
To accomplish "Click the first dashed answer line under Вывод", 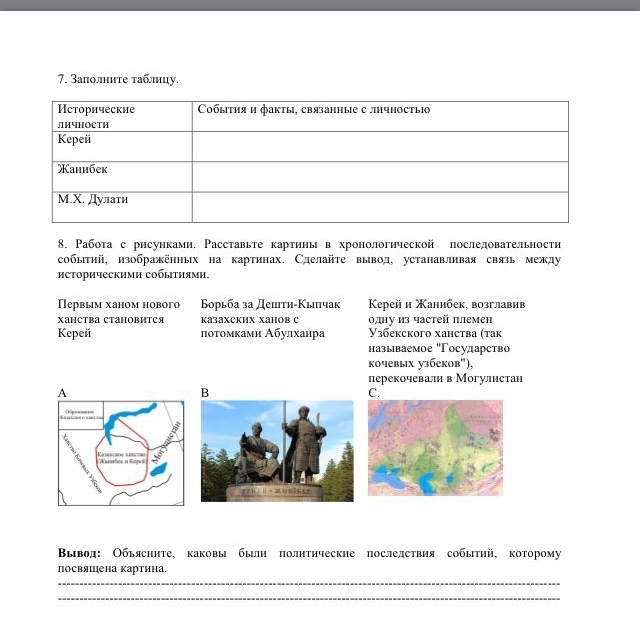I will (309, 584).
